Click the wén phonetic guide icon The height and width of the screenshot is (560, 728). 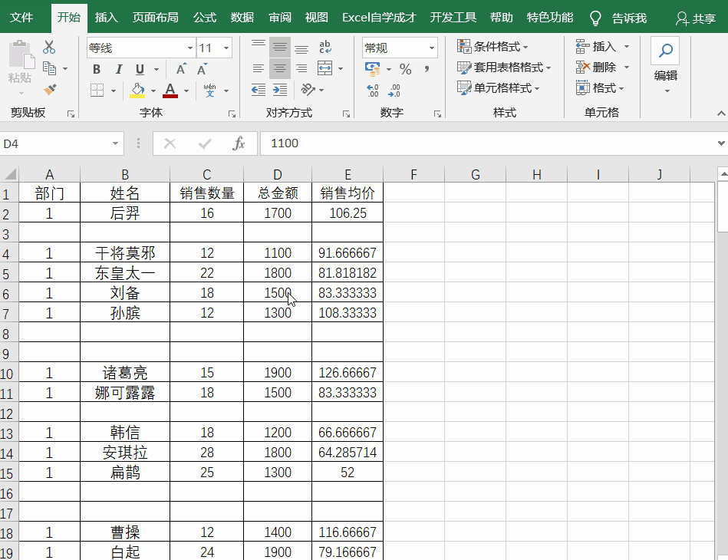click(210, 90)
